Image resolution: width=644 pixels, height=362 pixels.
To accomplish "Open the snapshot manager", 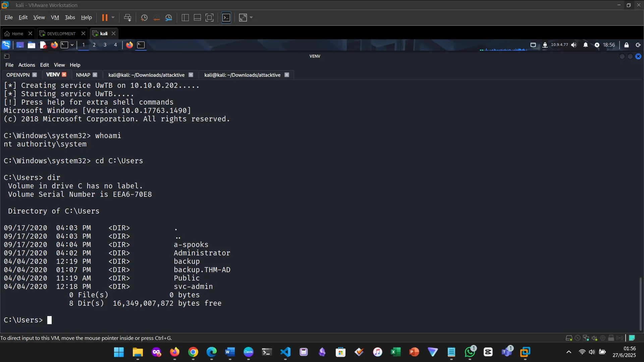I will (x=169, y=17).
